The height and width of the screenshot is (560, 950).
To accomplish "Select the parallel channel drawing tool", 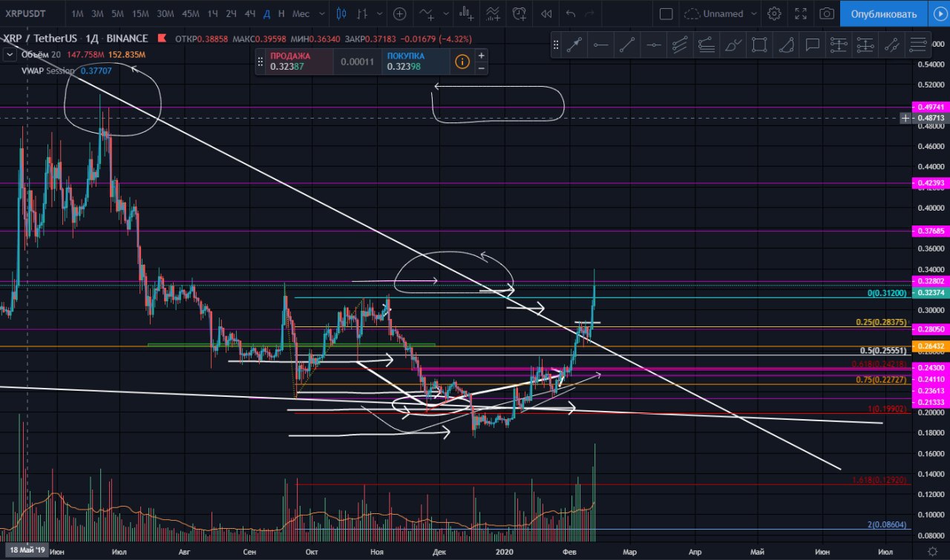I will pyautogui.click(x=680, y=45).
